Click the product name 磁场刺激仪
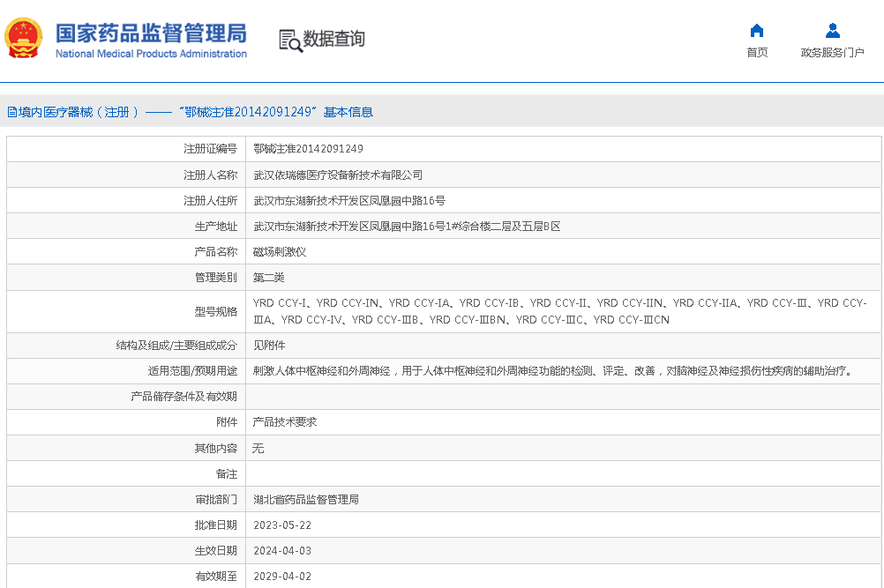 (x=280, y=252)
